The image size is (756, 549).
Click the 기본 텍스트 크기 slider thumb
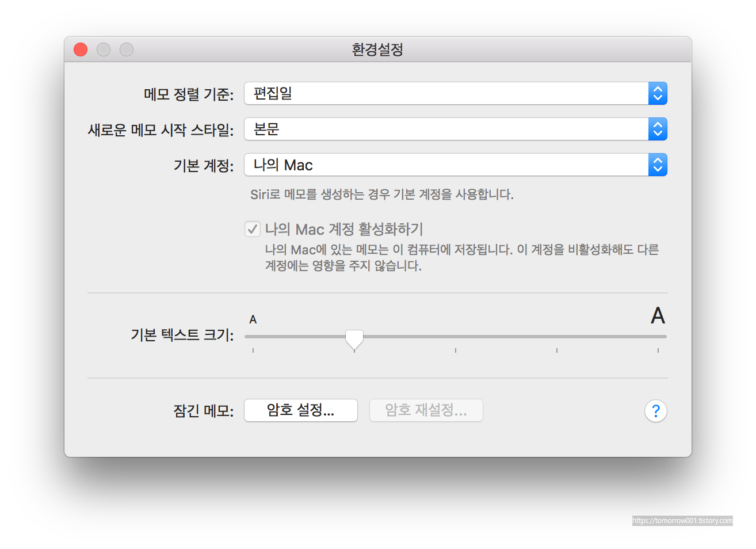tap(354, 340)
